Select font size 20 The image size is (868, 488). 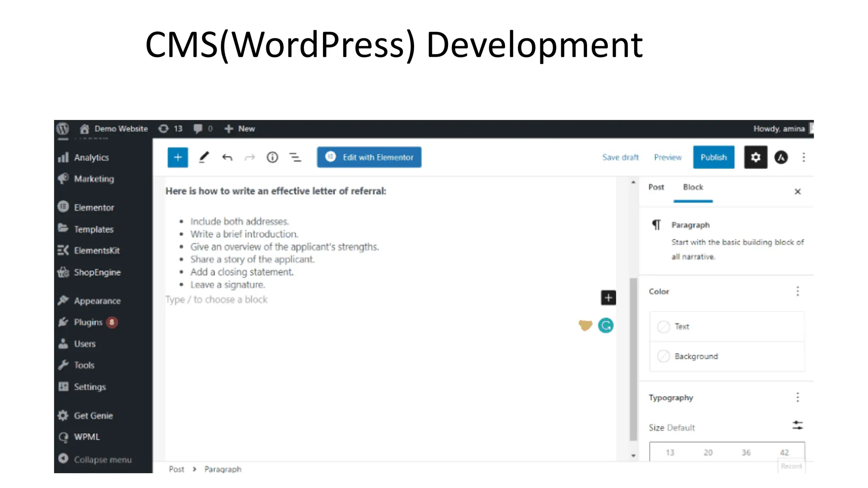coord(708,452)
